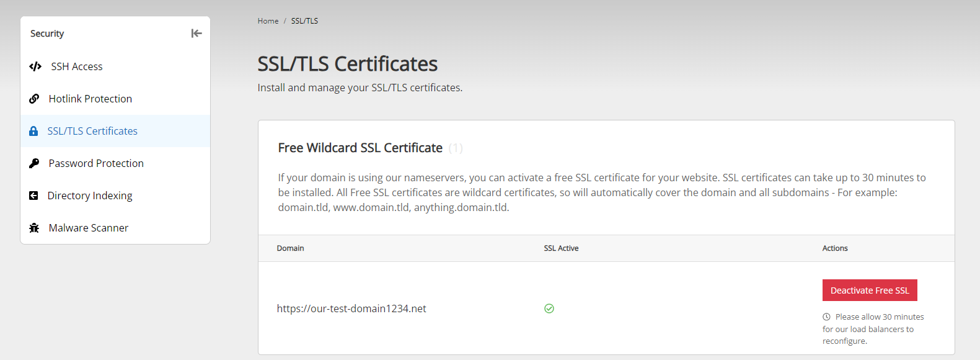980x360 pixels.
Task: Click the Domain column header
Action: [x=290, y=248]
